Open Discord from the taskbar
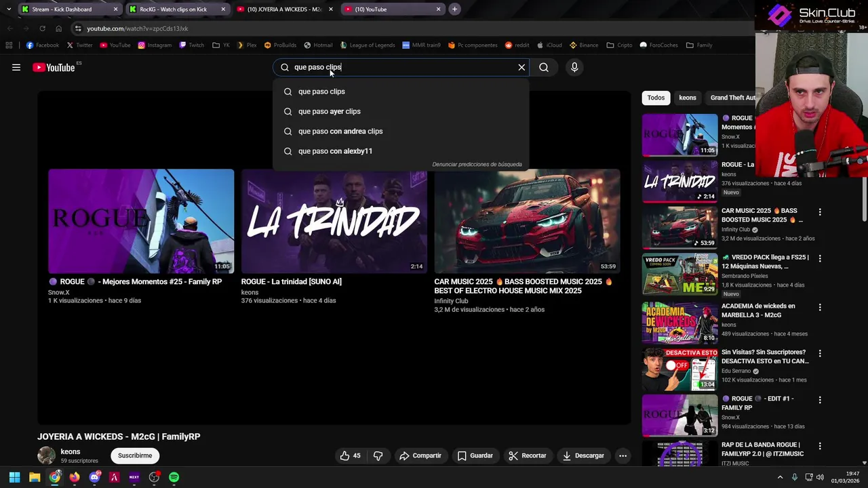The height and width of the screenshot is (488, 868). pyautogui.click(x=94, y=477)
